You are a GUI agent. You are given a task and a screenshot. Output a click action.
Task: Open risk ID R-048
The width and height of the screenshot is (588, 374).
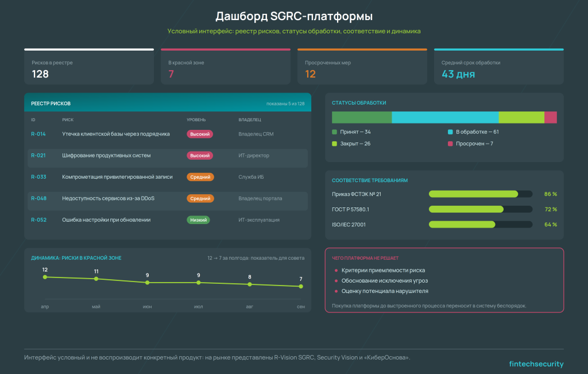point(38,198)
